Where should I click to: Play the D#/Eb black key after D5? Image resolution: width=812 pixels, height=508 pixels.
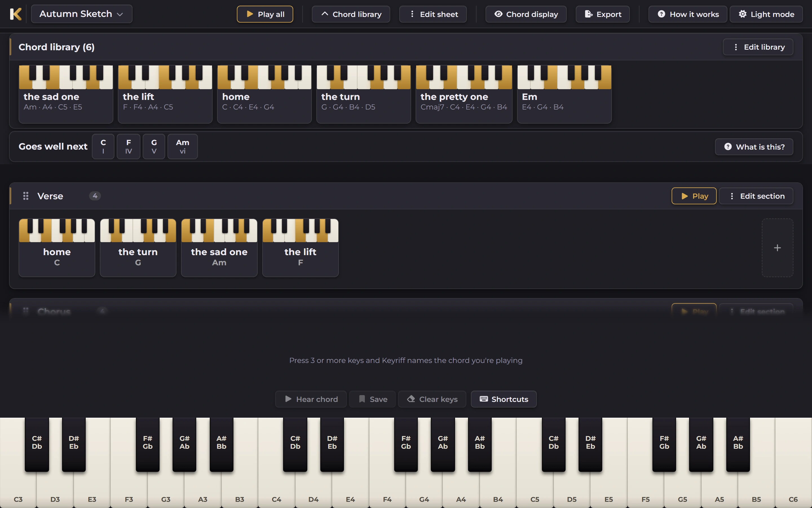pyautogui.click(x=590, y=444)
